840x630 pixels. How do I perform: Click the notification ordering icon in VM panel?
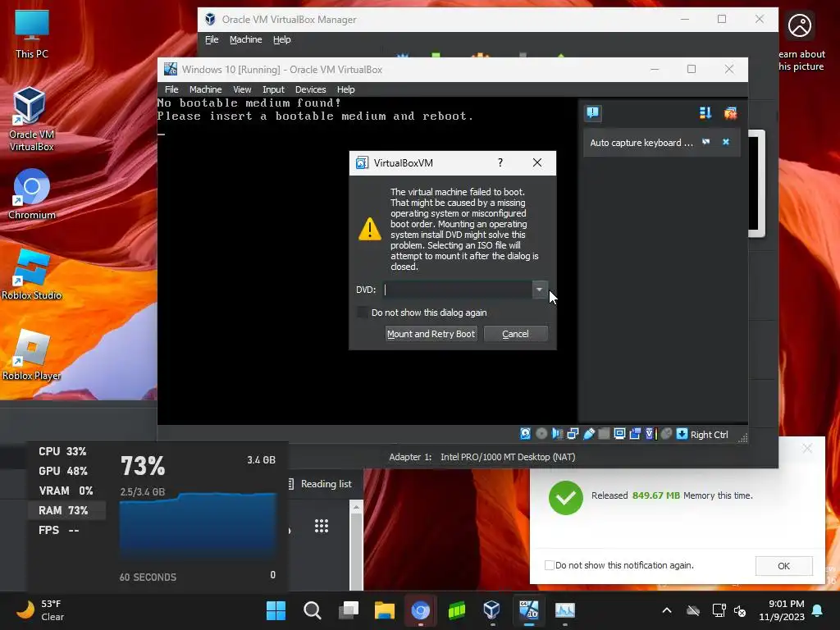(x=705, y=112)
